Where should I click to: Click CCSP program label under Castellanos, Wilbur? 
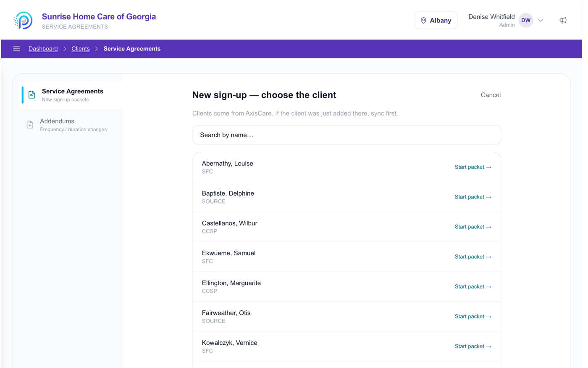point(209,231)
